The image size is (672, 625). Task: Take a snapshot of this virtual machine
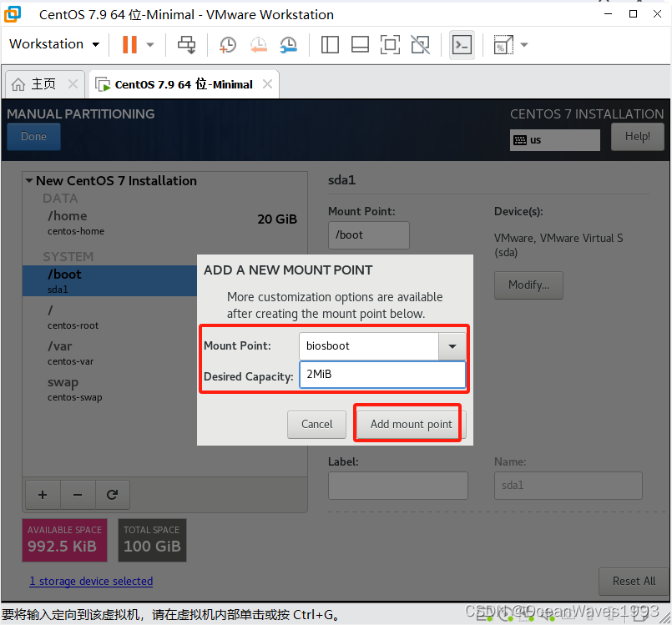(x=228, y=44)
